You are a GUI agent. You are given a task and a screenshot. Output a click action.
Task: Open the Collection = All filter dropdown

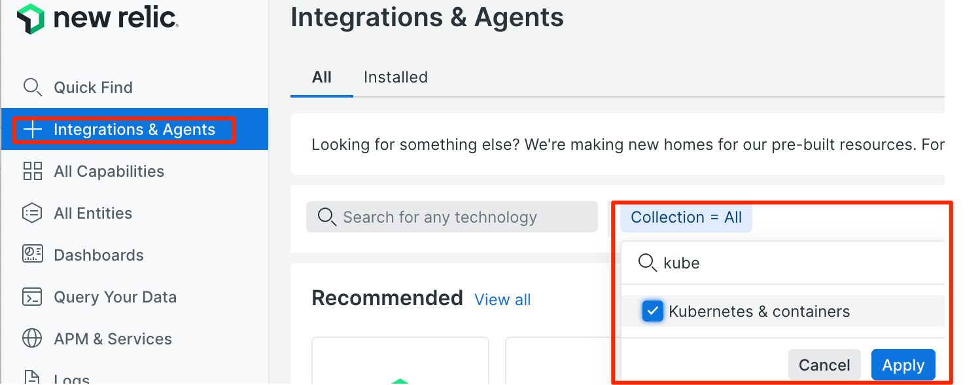(686, 217)
